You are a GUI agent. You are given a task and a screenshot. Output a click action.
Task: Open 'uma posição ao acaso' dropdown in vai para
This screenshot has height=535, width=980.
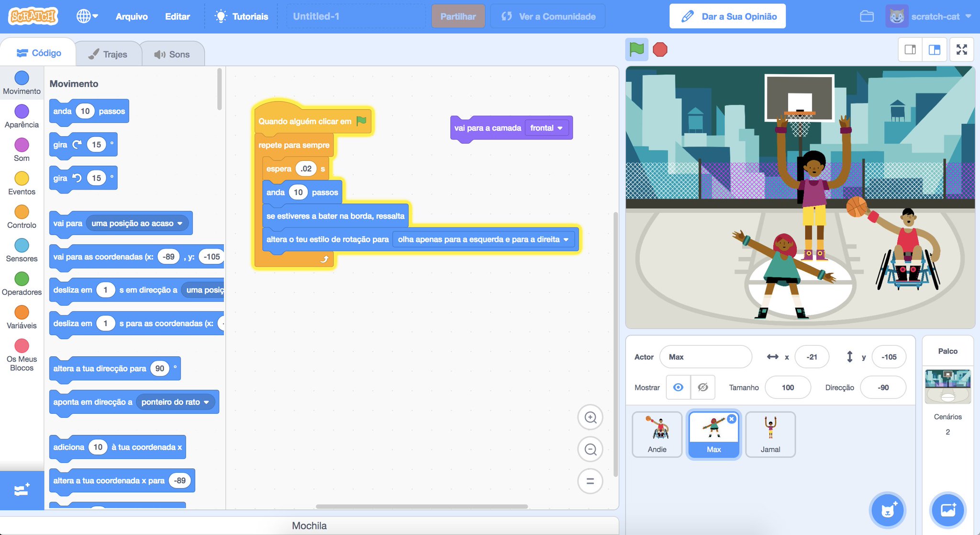[137, 223]
